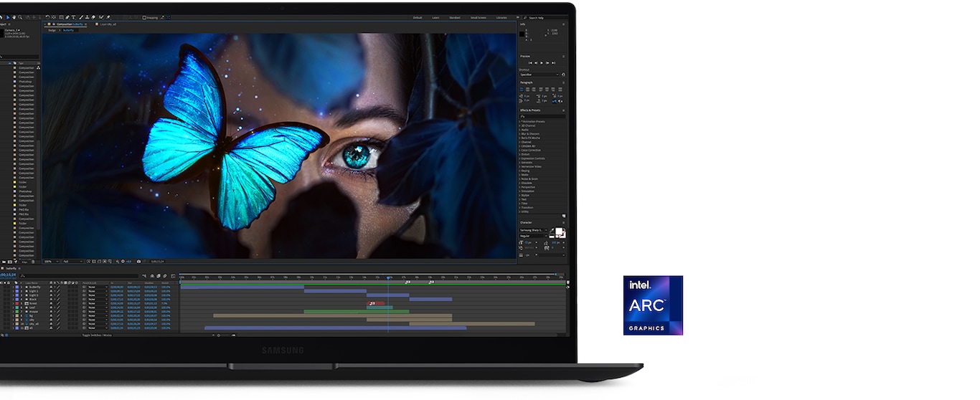Expand the Blur & Sharpen effects category

click(519, 133)
